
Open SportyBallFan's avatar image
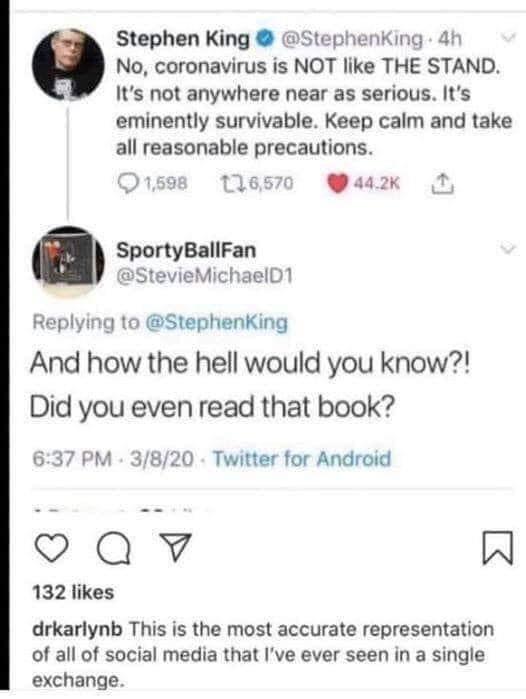click(68, 261)
